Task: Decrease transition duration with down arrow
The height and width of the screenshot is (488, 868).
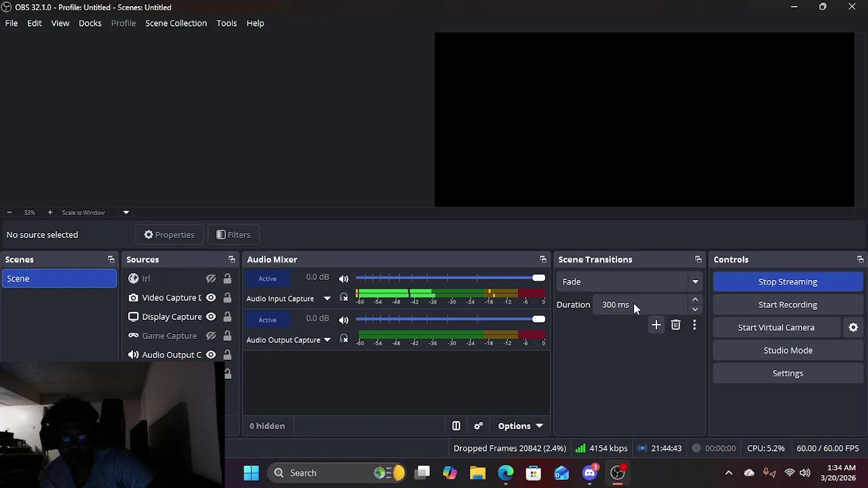Action: (695, 310)
